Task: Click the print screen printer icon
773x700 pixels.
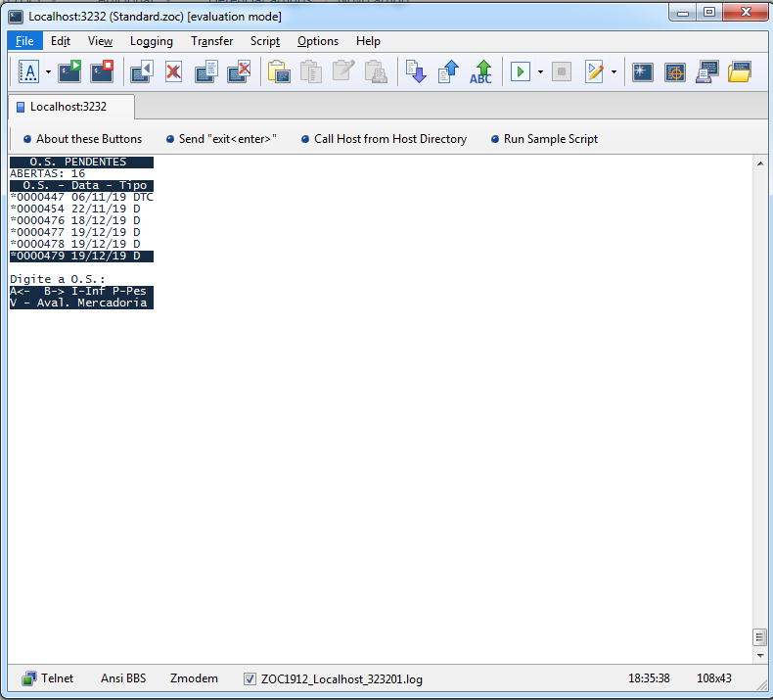Action: pos(706,72)
